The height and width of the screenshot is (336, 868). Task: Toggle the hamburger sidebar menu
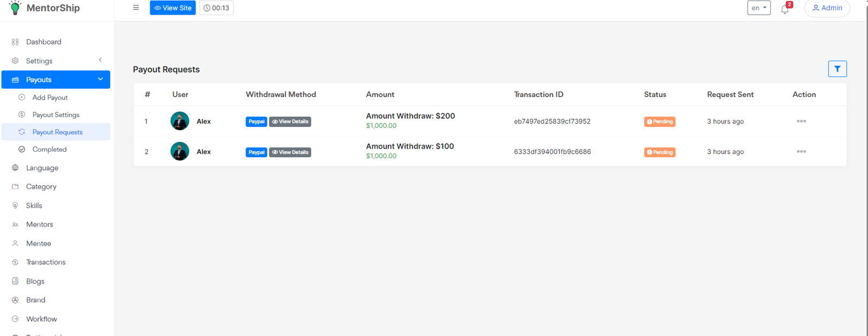point(136,8)
